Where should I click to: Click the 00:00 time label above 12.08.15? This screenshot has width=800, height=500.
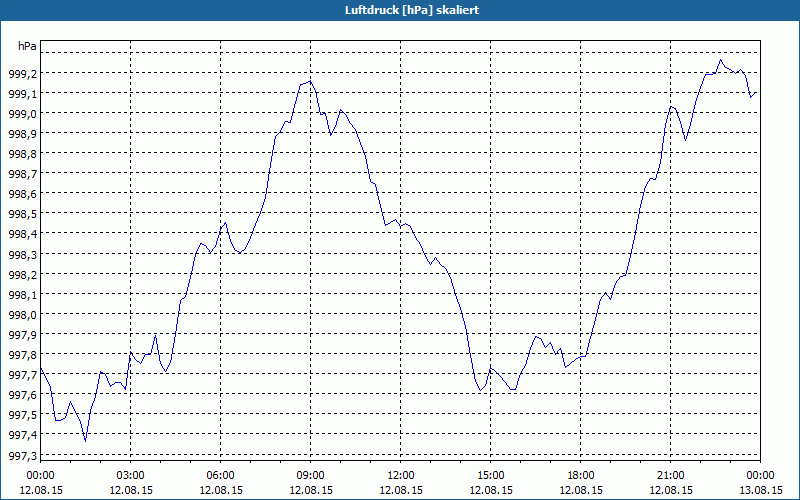(x=40, y=476)
